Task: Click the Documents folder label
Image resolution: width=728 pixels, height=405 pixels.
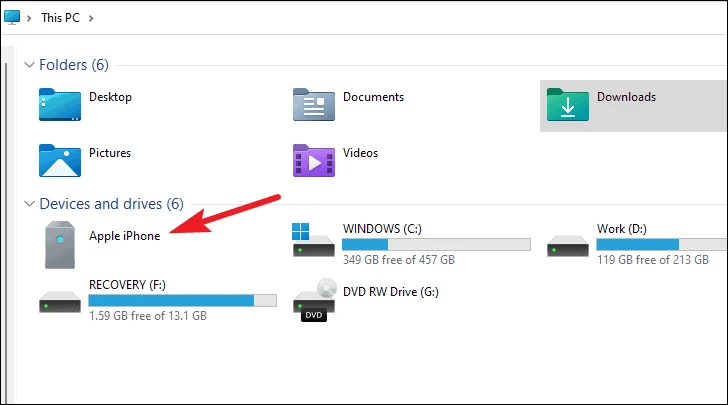Action: (373, 97)
